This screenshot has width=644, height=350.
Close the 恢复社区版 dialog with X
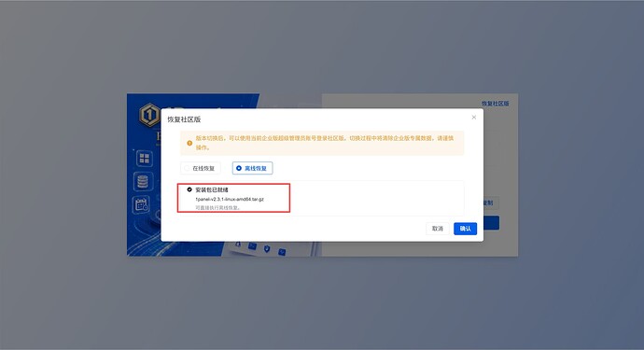pyautogui.click(x=473, y=118)
